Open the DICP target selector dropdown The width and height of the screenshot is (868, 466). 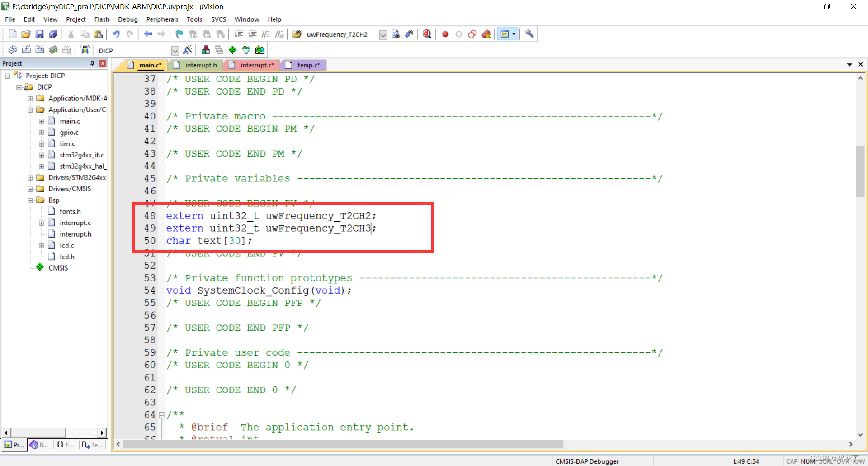(x=175, y=50)
